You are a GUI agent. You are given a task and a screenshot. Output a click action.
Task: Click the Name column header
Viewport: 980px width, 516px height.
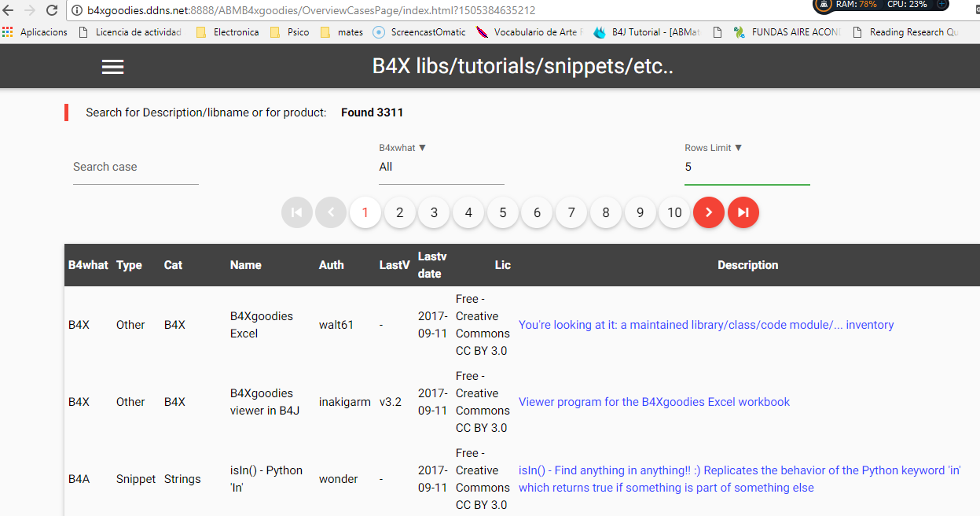tap(245, 265)
